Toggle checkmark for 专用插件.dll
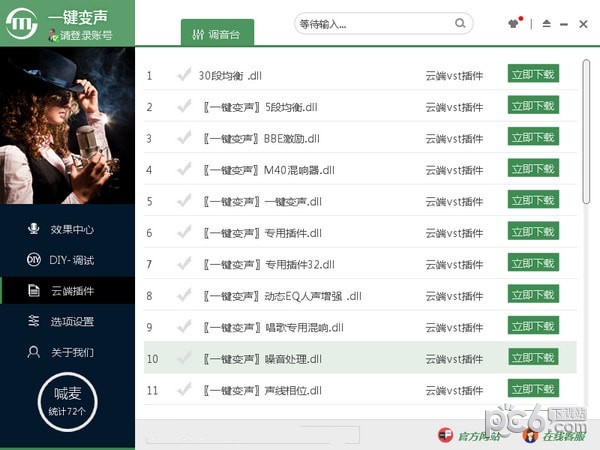The image size is (600, 450). tap(184, 232)
